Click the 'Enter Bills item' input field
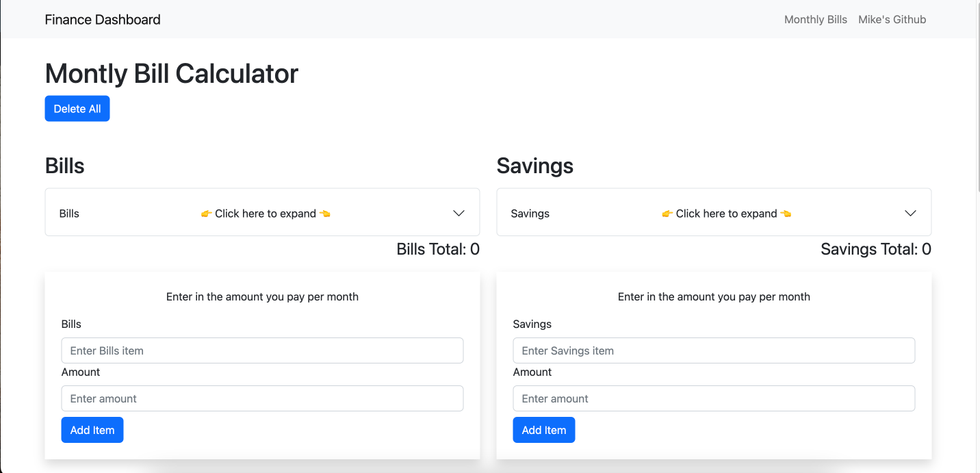The width and height of the screenshot is (980, 473). [x=262, y=350]
